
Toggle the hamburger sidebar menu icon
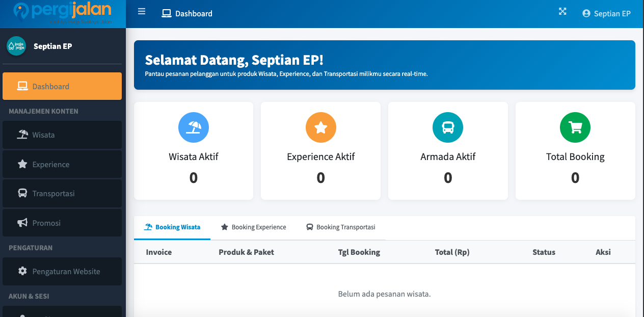pos(142,12)
